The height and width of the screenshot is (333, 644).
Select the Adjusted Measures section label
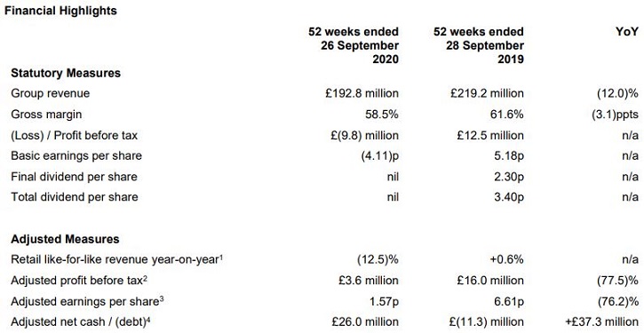(x=65, y=239)
